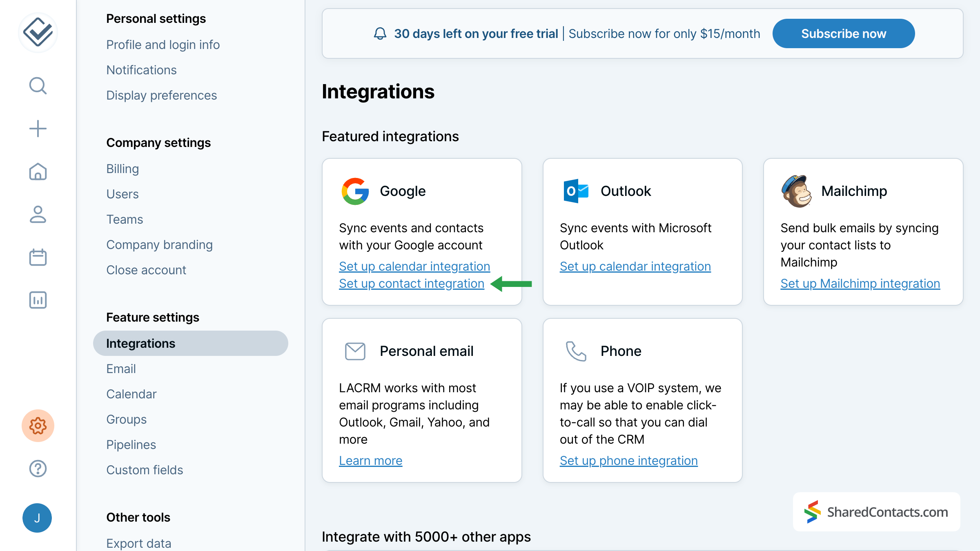Screen dimensions: 980x551
Task: Open Groups feature settings
Action: coord(127,419)
